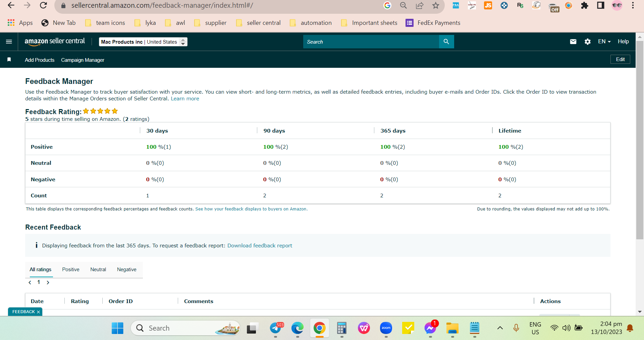Click Download feedback report link
This screenshot has width=644, height=340.
[x=260, y=246]
